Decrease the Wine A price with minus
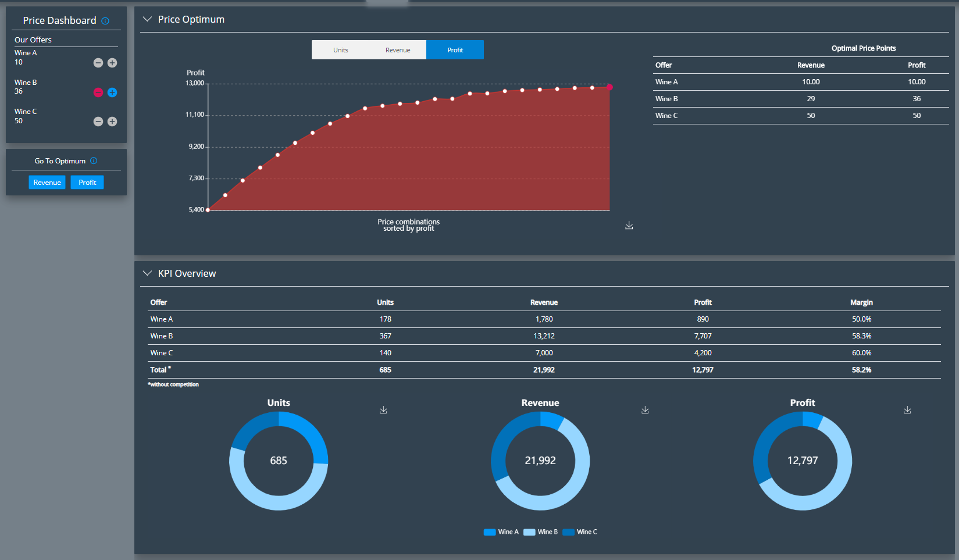Image resolution: width=959 pixels, height=560 pixels. [x=98, y=63]
